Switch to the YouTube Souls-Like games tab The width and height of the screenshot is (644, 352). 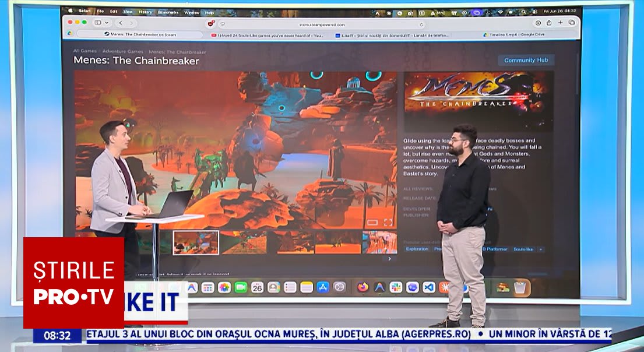[267, 36]
